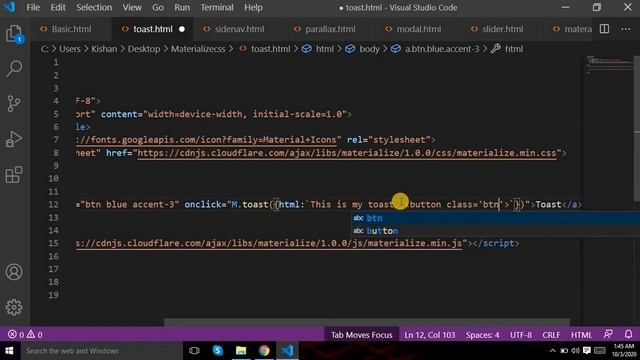Screen dimensions: 640x360
Task: Switch to the slider.html tab
Action: [502, 29]
